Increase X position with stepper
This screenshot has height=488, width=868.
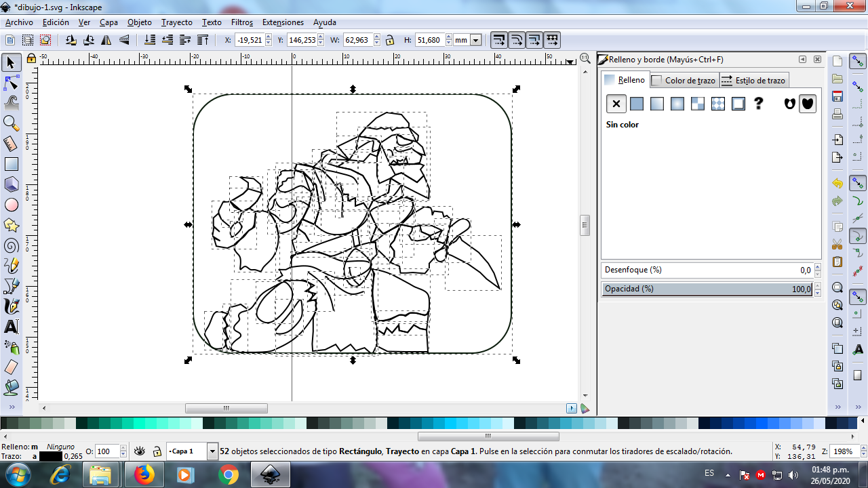(268, 37)
